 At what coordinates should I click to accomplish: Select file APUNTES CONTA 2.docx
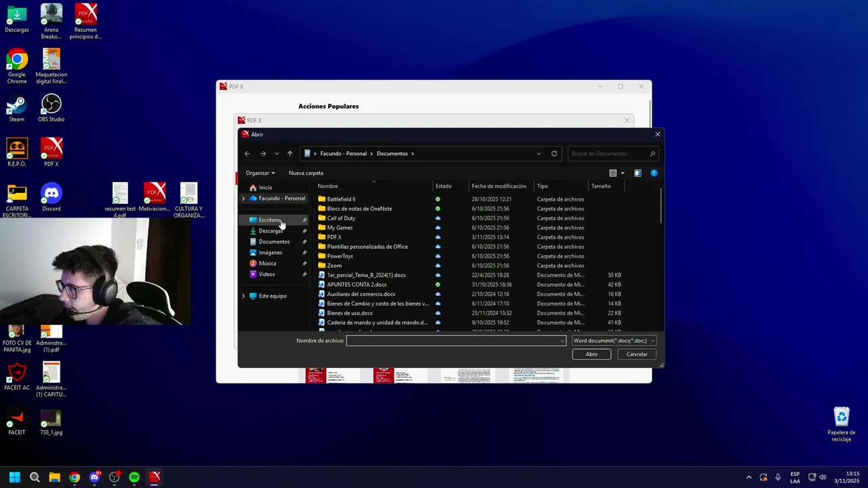click(x=357, y=285)
